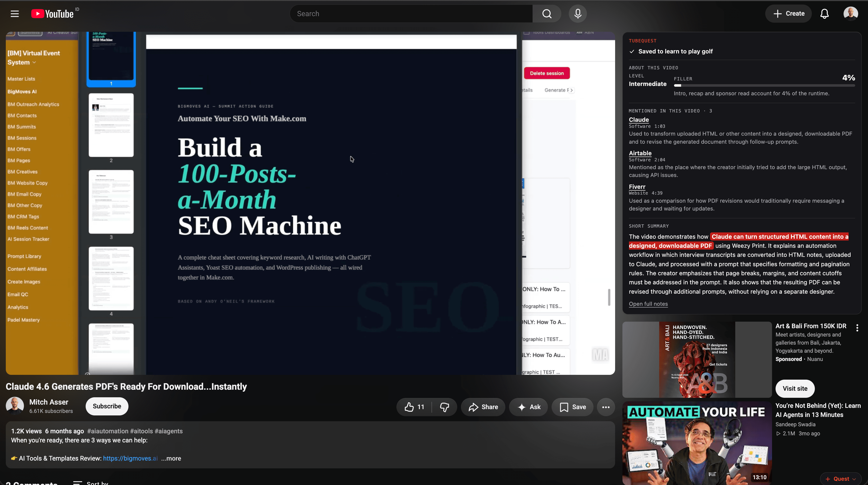Like the video with thumbs up
Viewport: 868px width, 485px height.
coord(414,407)
